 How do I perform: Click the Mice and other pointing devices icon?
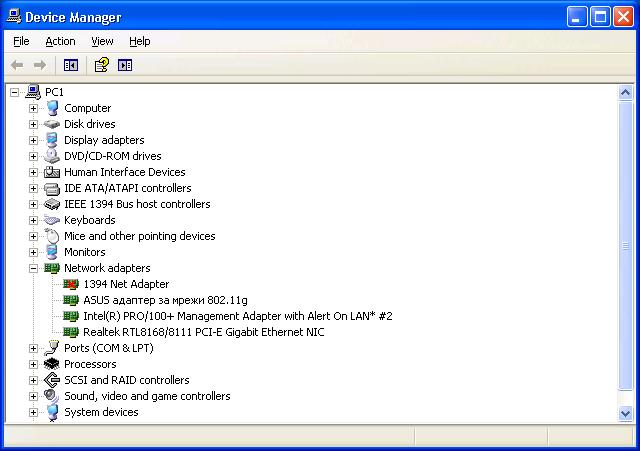coord(52,236)
